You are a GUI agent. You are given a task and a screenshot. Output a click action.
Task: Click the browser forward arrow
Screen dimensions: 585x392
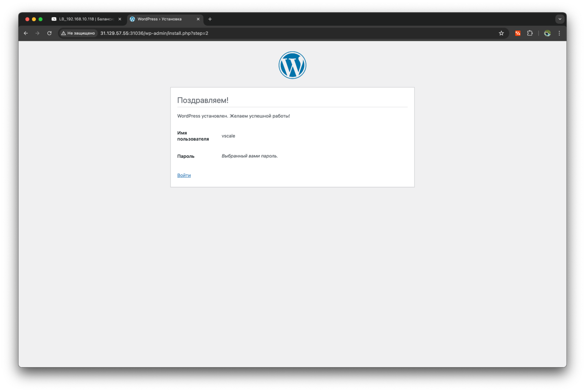(37, 33)
